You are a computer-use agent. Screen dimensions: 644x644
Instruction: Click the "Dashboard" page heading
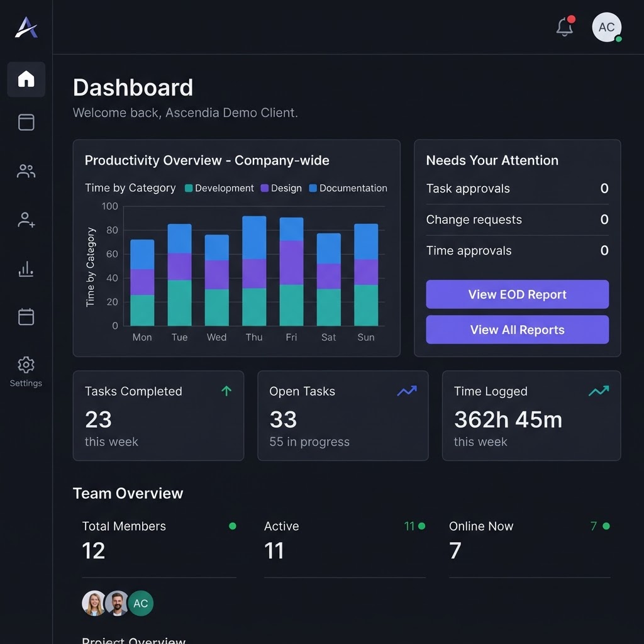(133, 87)
